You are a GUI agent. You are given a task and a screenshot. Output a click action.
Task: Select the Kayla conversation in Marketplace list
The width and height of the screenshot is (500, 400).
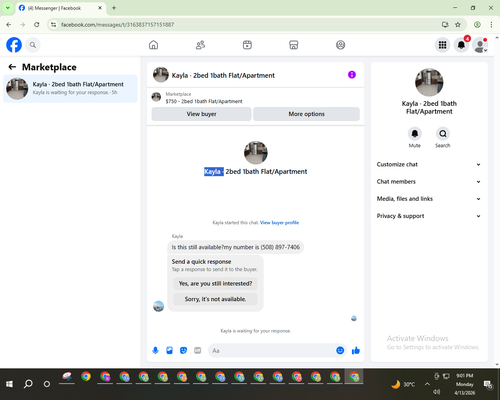[70, 89]
